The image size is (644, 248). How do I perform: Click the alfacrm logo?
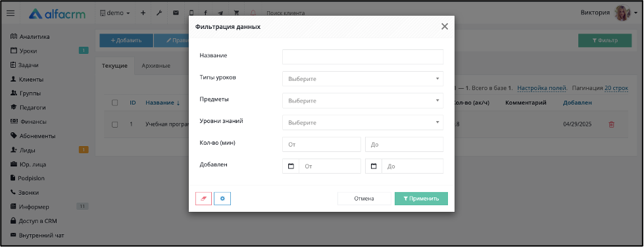point(57,14)
